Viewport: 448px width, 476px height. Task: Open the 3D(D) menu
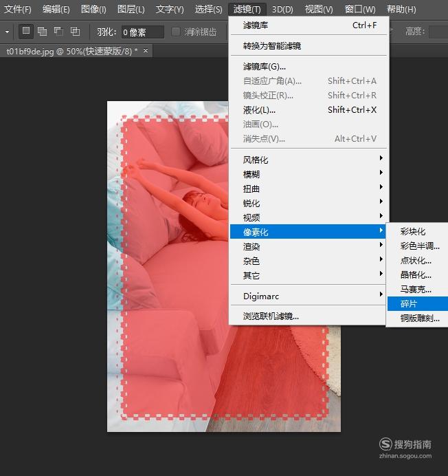click(282, 9)
